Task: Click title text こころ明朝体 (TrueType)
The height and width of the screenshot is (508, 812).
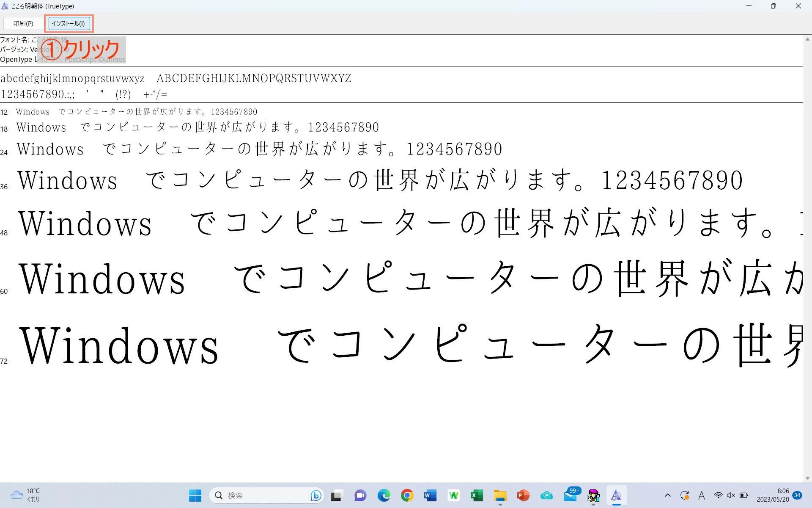Action: pyautogui.click(x=43, y=6)
